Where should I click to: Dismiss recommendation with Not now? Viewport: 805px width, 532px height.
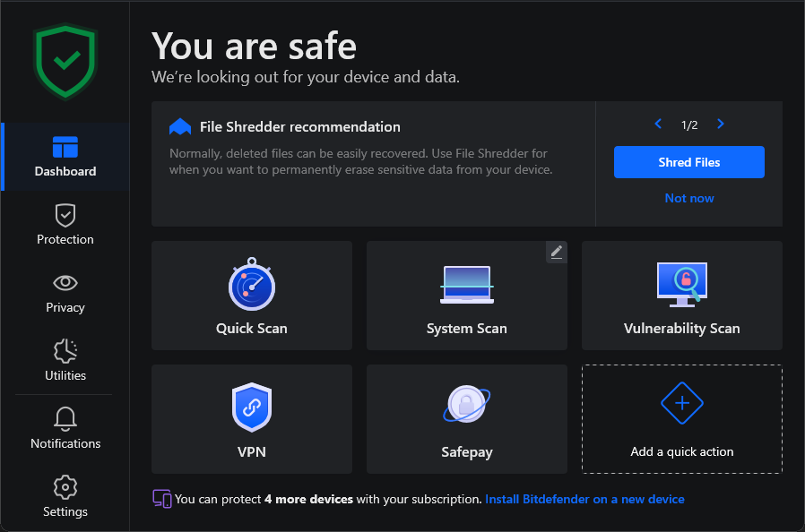coord(689,198)
